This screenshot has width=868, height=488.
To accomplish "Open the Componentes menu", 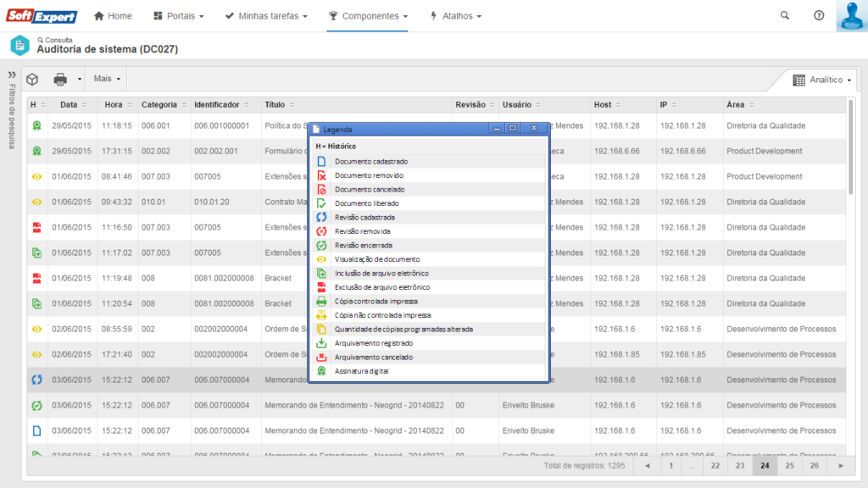I will pyautogui.click(x=369, y=16).
